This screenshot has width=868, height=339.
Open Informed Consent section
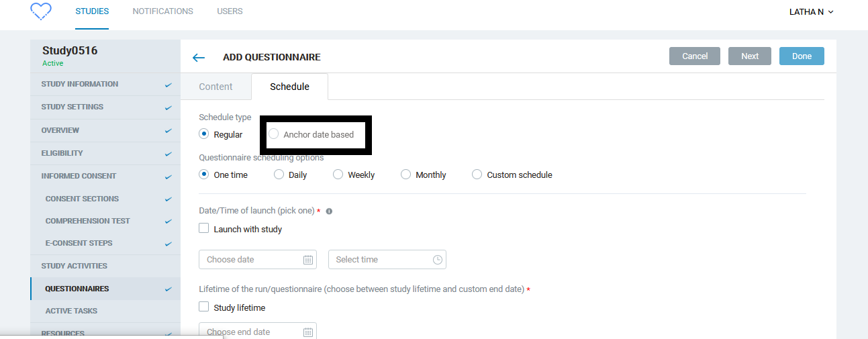tap(105, 176)
